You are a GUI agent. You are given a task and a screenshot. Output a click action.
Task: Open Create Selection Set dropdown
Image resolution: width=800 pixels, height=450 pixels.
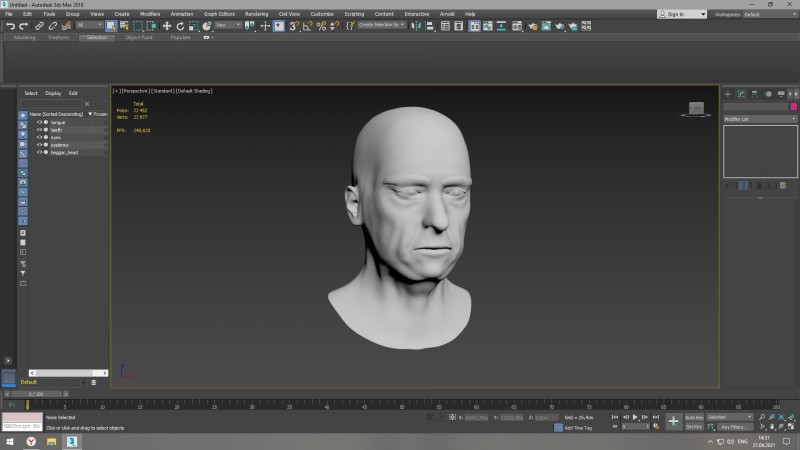click(x=382, y=25)
